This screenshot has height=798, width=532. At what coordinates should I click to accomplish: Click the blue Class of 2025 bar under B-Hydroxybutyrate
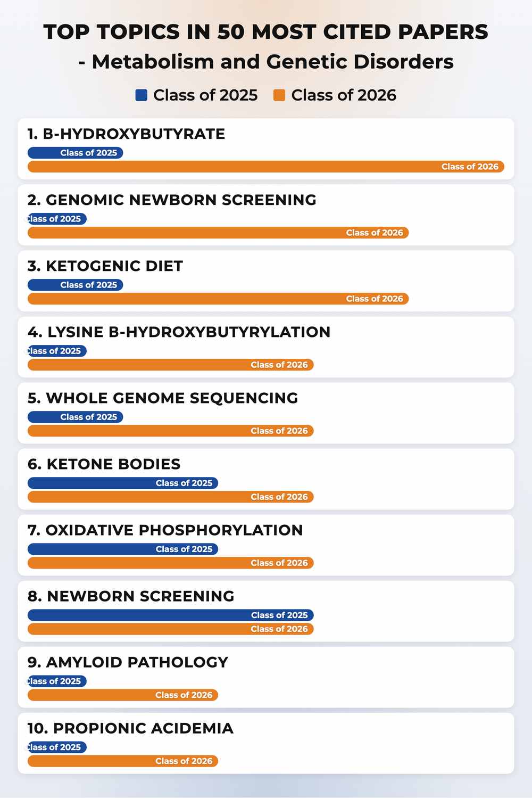tap(76, 153)
